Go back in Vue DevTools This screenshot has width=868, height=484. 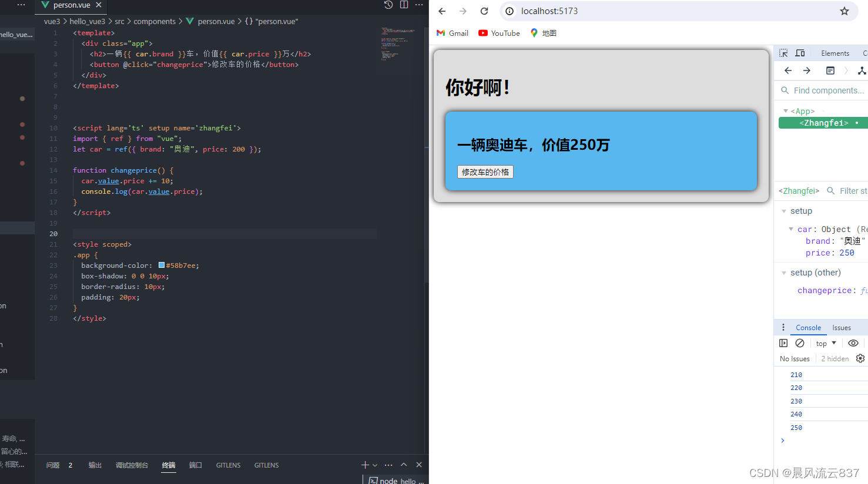click(x=788, y=70)
